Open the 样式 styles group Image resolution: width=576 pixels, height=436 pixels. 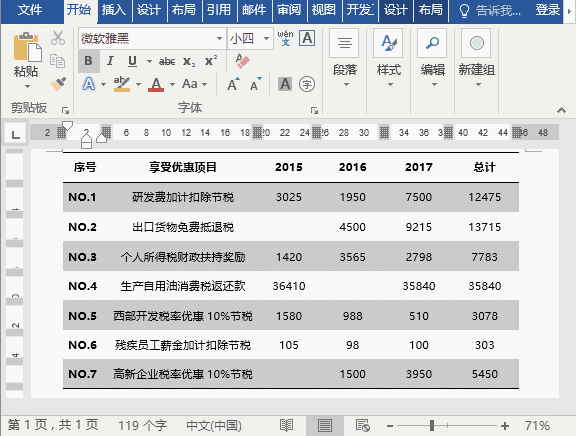point(388,59)
